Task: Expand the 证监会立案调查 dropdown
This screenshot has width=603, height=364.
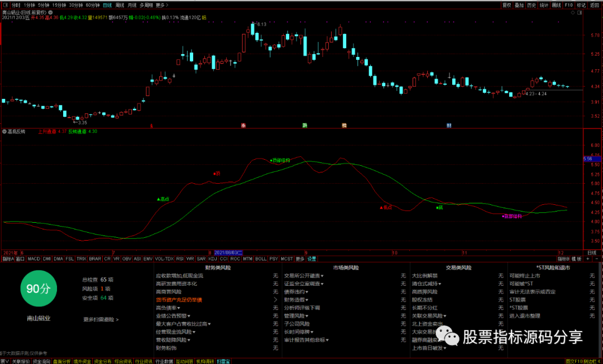Action: (x=322, y=284)
